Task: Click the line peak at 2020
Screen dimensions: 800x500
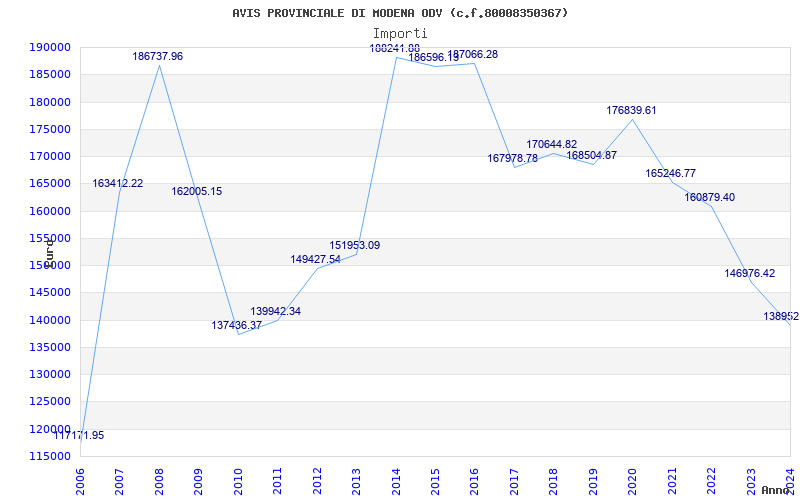Action: tap(633, 119)
